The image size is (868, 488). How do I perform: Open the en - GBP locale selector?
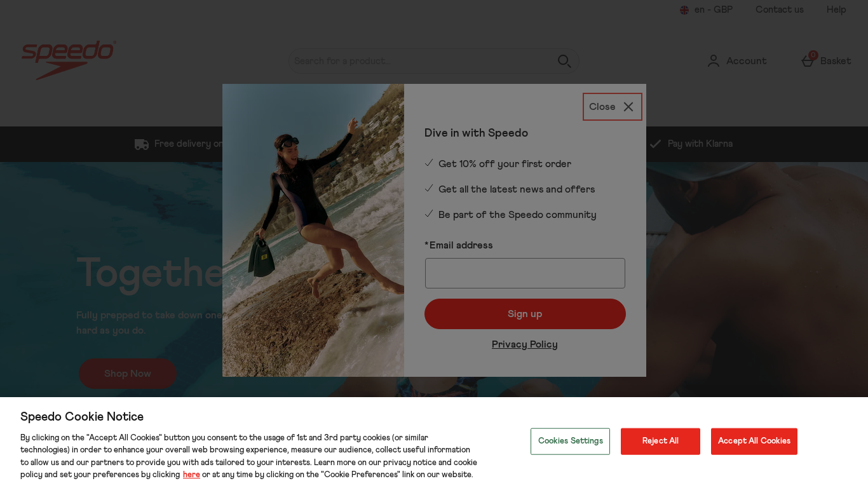click(x=706, y=10)
